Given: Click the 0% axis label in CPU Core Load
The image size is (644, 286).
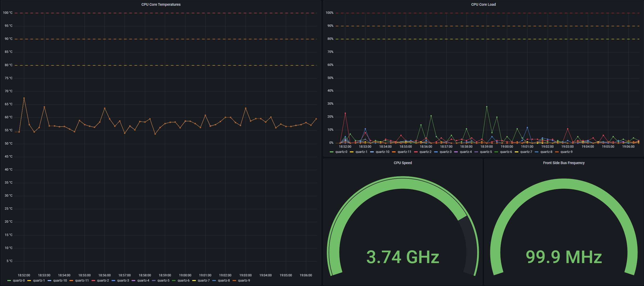Looking at the screenshot, I should 331,143.
